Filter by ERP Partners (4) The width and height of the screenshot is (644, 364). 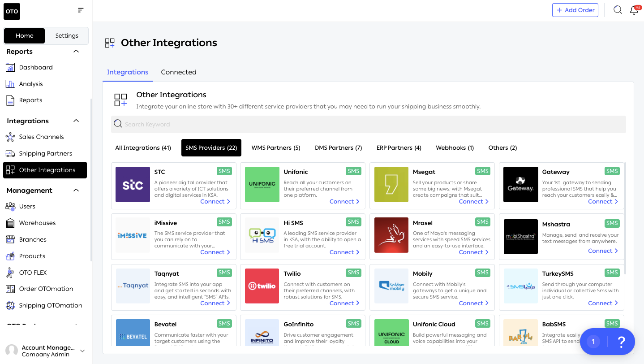[x=399, y=147]
